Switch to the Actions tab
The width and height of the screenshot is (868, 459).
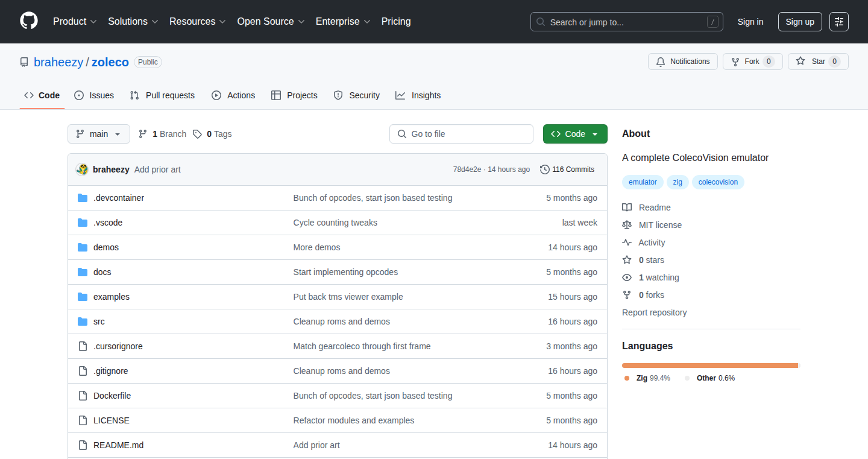tap(233, 95)
